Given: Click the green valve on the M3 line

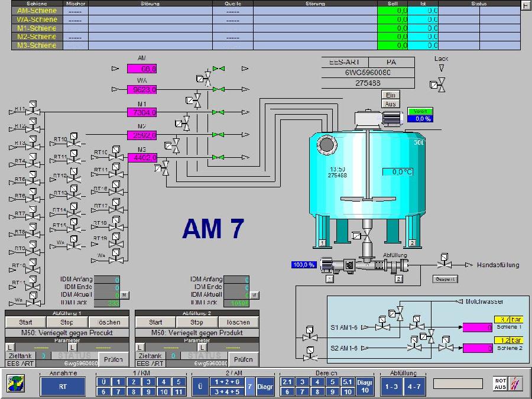Looking at the screenshot, I should point(218,157).
